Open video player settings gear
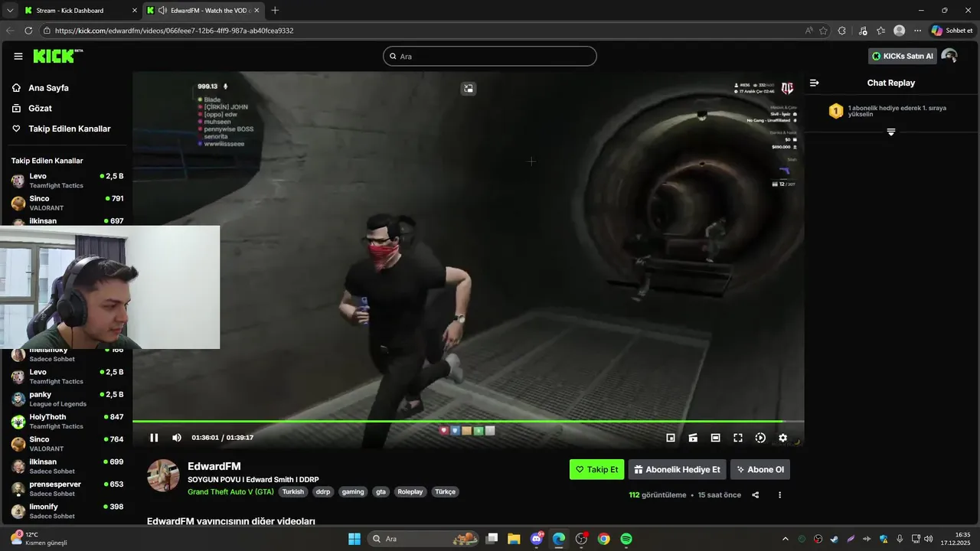The width and height of the screenshot is (980, 551). click(x=782, y=438)
